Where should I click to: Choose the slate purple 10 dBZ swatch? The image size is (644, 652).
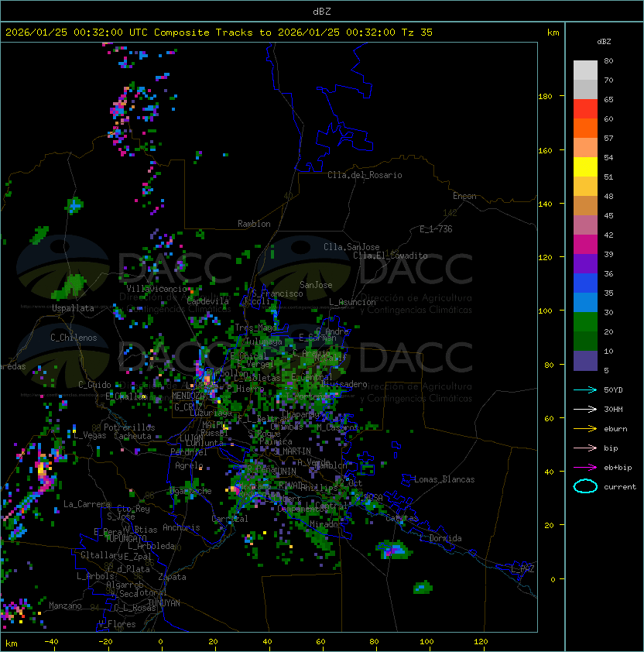[x=585, y=361]
